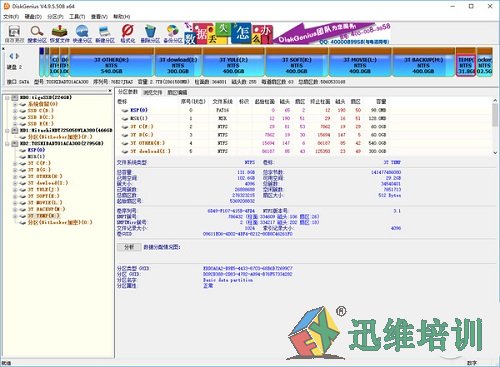500x367 pixels.
Task: Select BitLocker encrypted partition (O:) in tree
Action: coord(60,222)
